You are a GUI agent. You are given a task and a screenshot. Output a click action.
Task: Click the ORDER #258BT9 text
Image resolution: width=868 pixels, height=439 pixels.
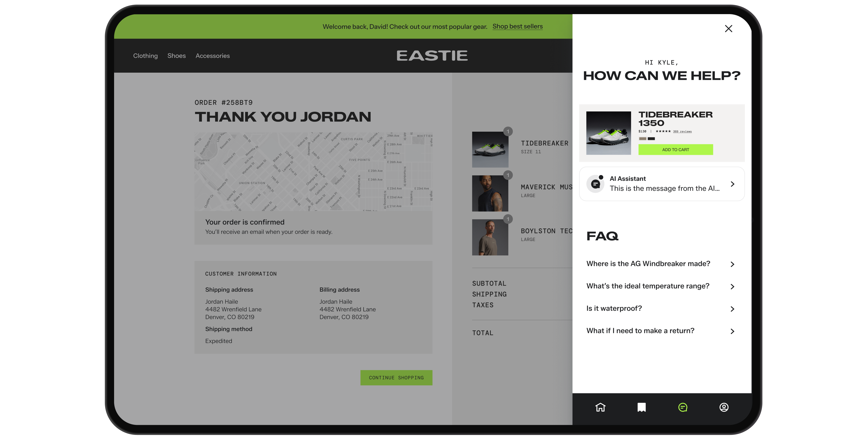223,103
